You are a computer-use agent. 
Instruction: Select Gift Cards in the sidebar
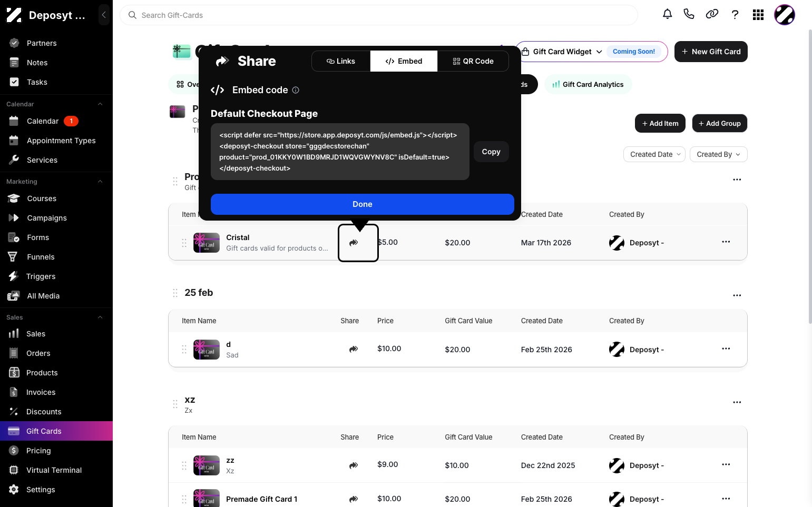click(x=56, y=431)
